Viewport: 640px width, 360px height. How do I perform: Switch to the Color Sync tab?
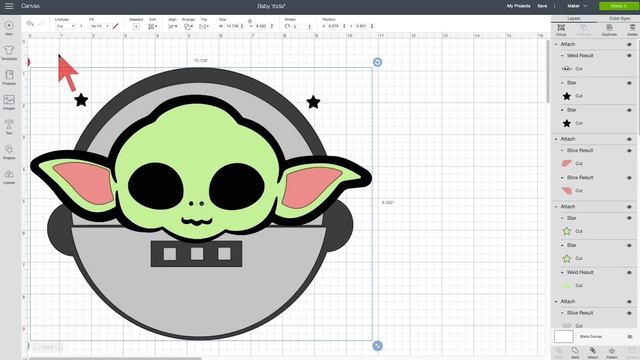click(619, 18)
